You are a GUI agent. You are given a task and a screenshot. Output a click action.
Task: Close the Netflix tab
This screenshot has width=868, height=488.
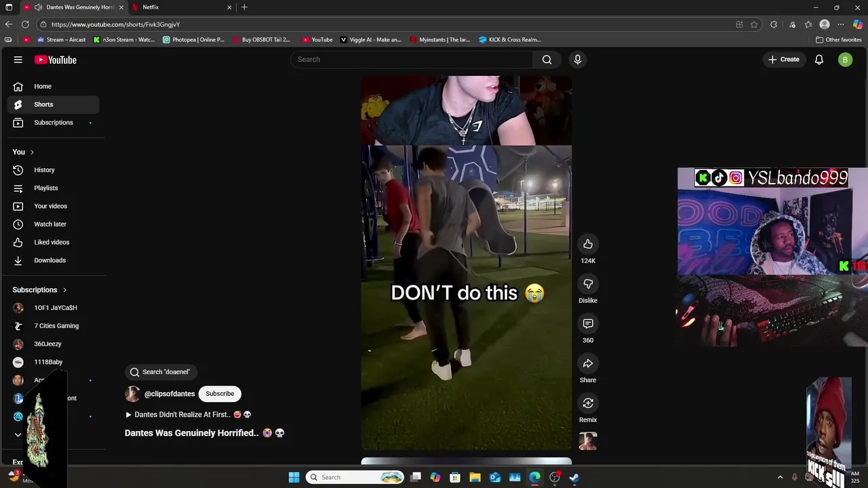coord(229,7)
